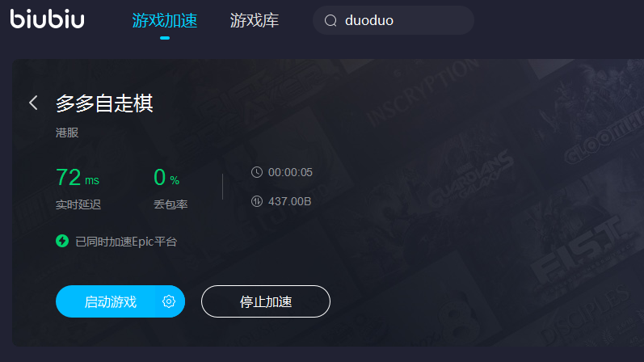Open launch settings gear icon

point(169,301)
